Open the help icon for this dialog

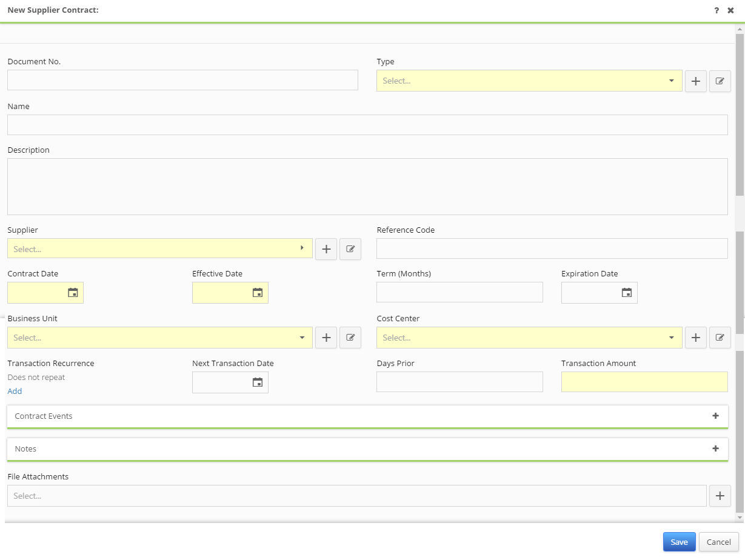[x=716, y=10]
